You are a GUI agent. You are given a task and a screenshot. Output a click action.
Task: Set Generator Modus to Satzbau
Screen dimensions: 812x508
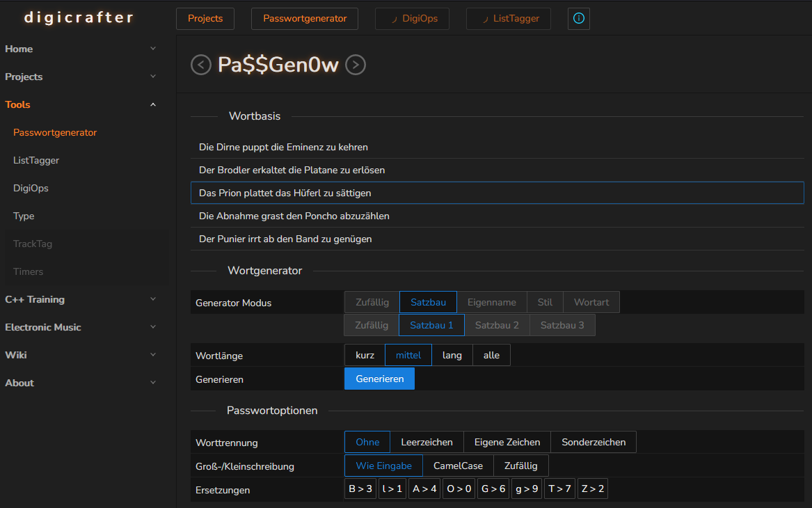click(429, 303)
